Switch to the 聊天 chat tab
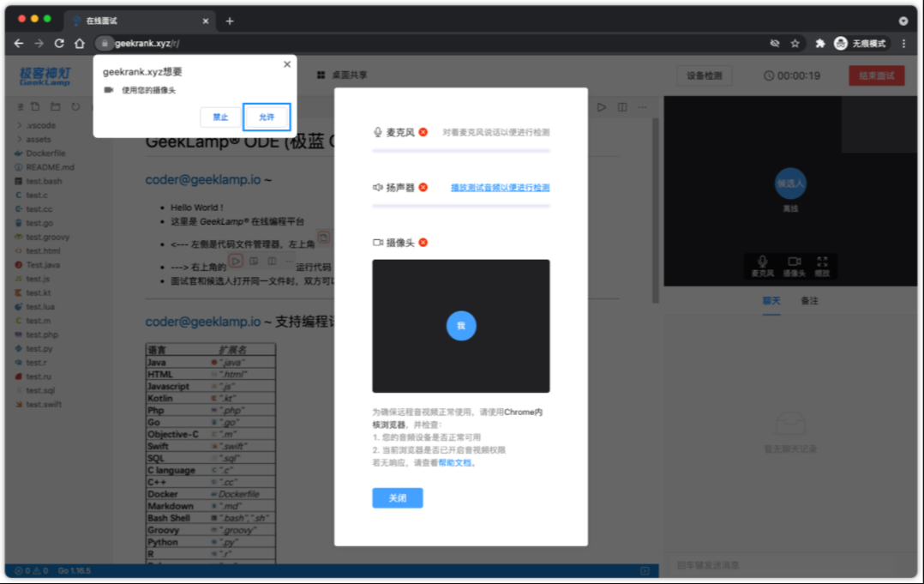Screen dimensions: 924x584 point(771,300)
